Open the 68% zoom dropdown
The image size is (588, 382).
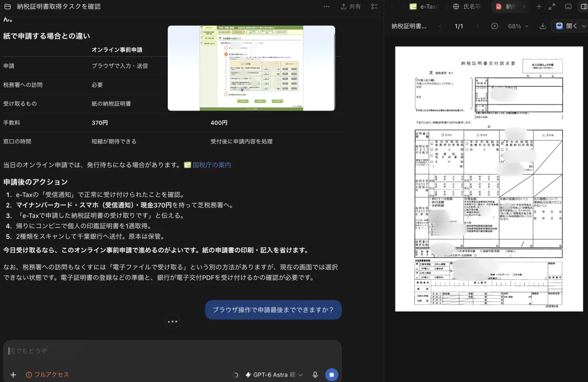pyautogui.click(x=518, y=26)
